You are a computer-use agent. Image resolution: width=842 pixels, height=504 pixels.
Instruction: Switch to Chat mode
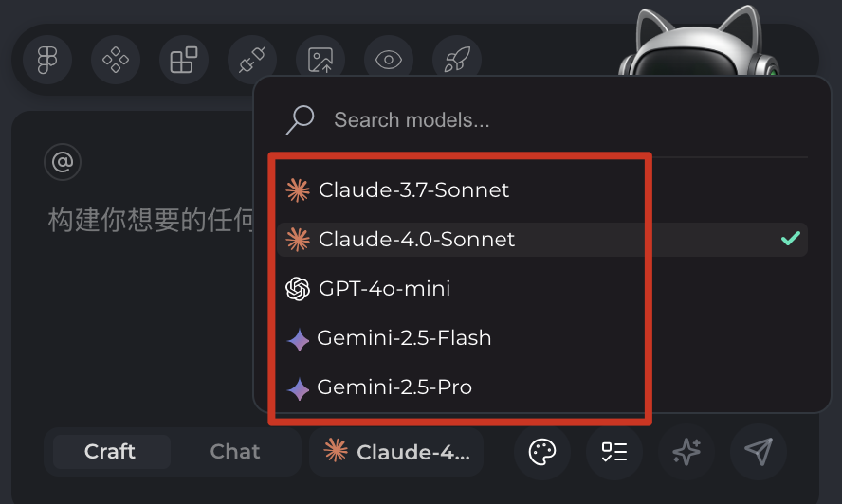(235, 452)
